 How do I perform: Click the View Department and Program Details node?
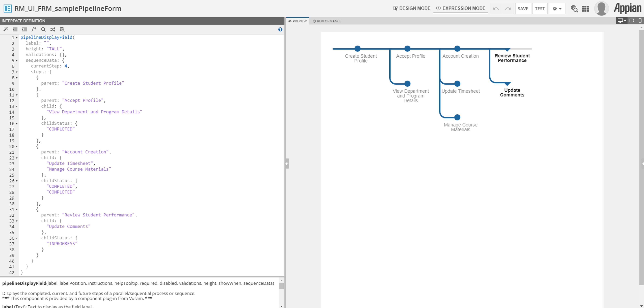coord(407,83)
